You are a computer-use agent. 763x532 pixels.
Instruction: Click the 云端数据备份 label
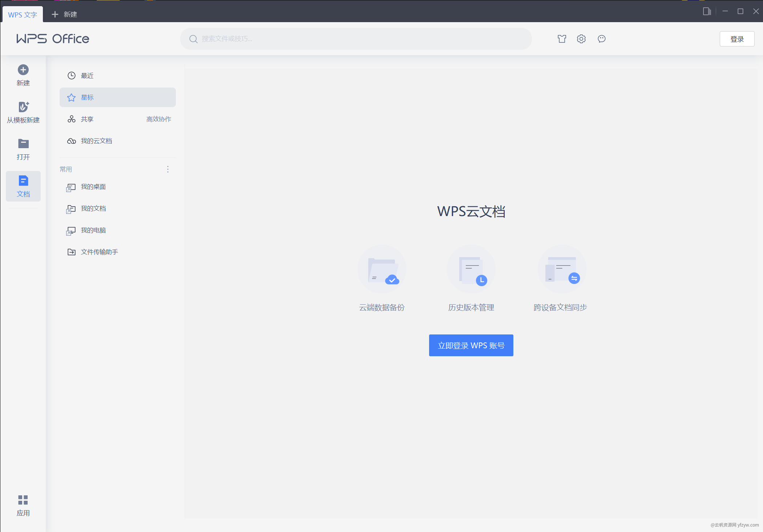(382, 308)
